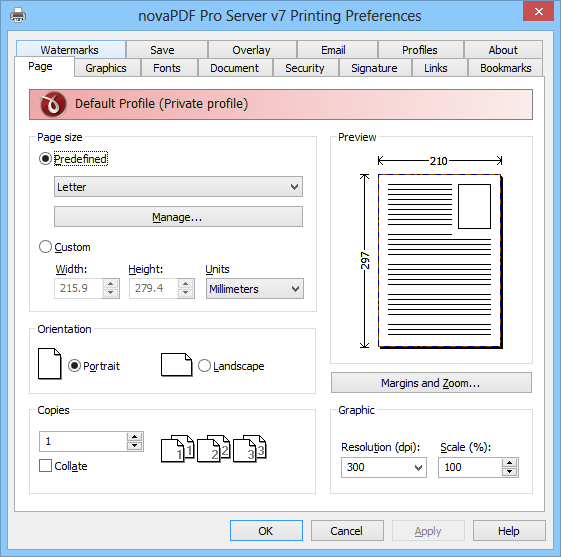The image size is (561, 557).
Task: Open the Signature tab
Action: coord(375,68)
